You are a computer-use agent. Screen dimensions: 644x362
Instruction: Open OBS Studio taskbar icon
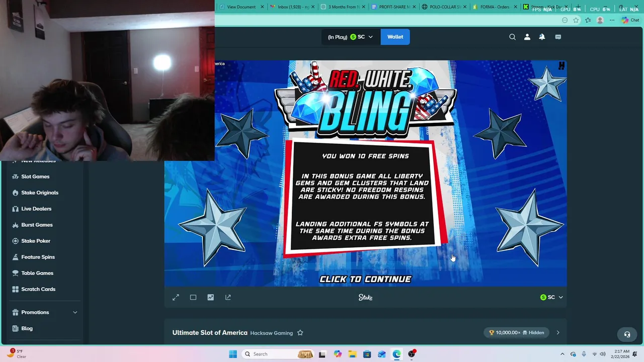(x=412, y=354)
